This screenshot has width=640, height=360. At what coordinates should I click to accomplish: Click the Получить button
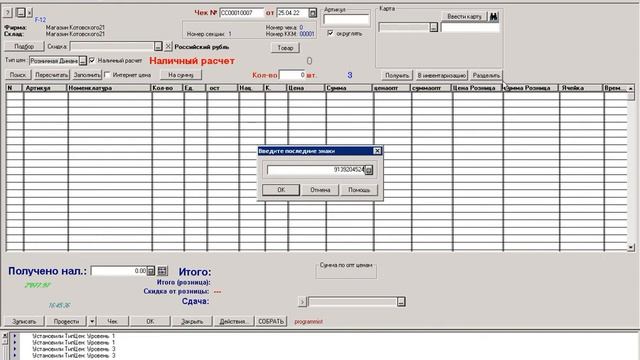pos(397,76)
